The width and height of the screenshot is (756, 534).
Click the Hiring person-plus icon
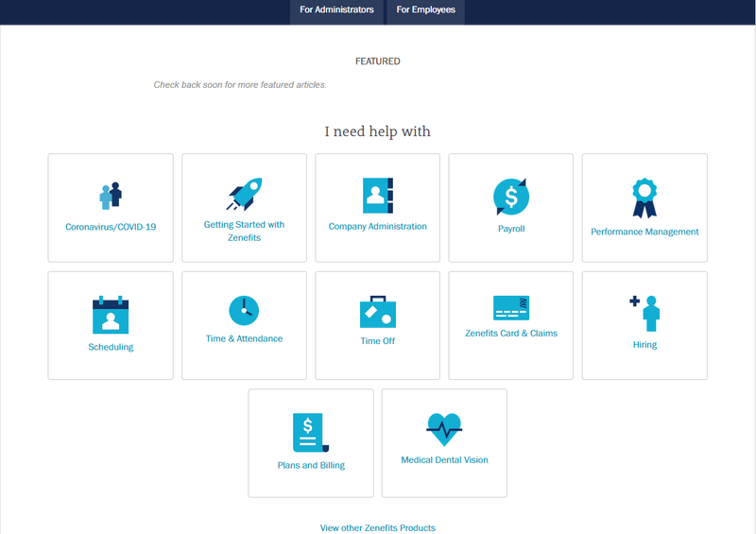(644, 314)
